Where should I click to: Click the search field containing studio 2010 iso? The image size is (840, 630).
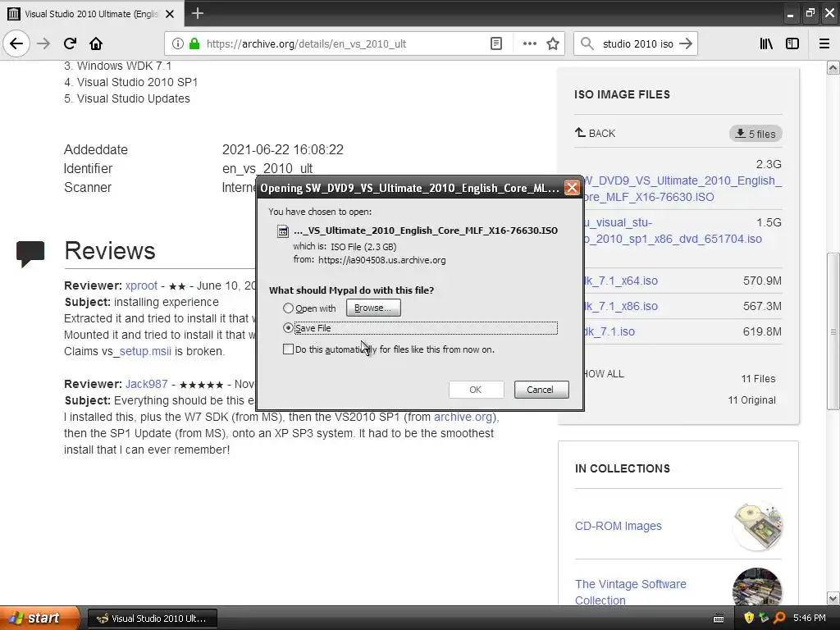[637, 44]
